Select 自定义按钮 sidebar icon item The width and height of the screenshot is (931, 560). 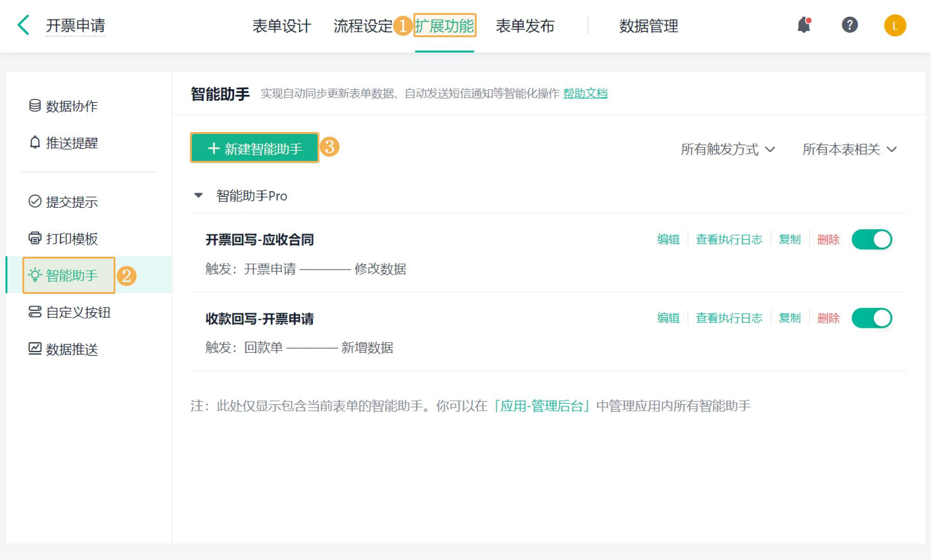coord(35,312)
